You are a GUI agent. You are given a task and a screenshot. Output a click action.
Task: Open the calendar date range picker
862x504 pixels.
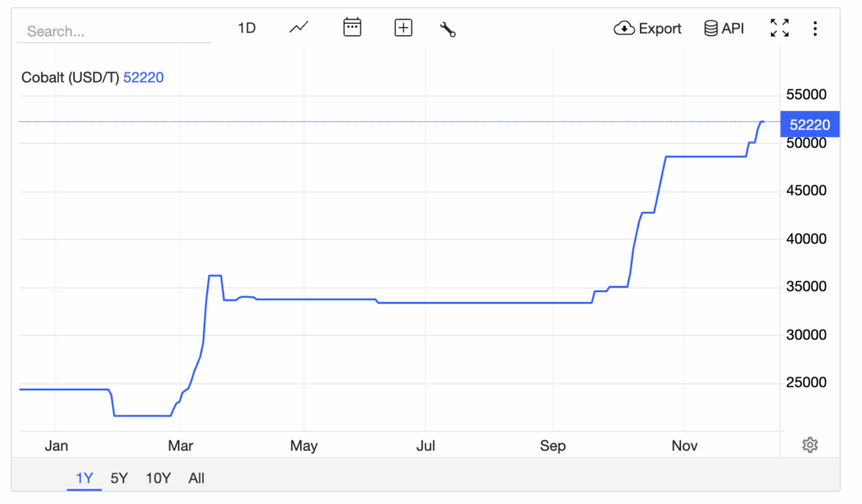coord(352,28)
